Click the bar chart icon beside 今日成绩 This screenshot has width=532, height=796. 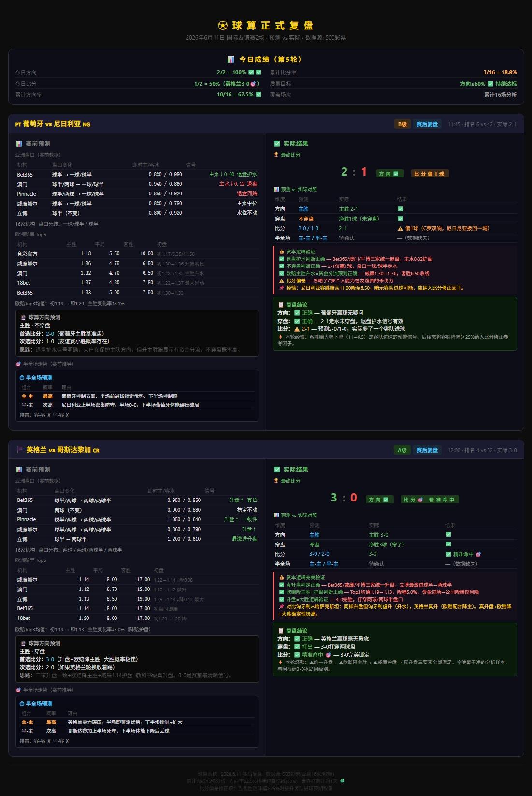click(x=231, y=59)
